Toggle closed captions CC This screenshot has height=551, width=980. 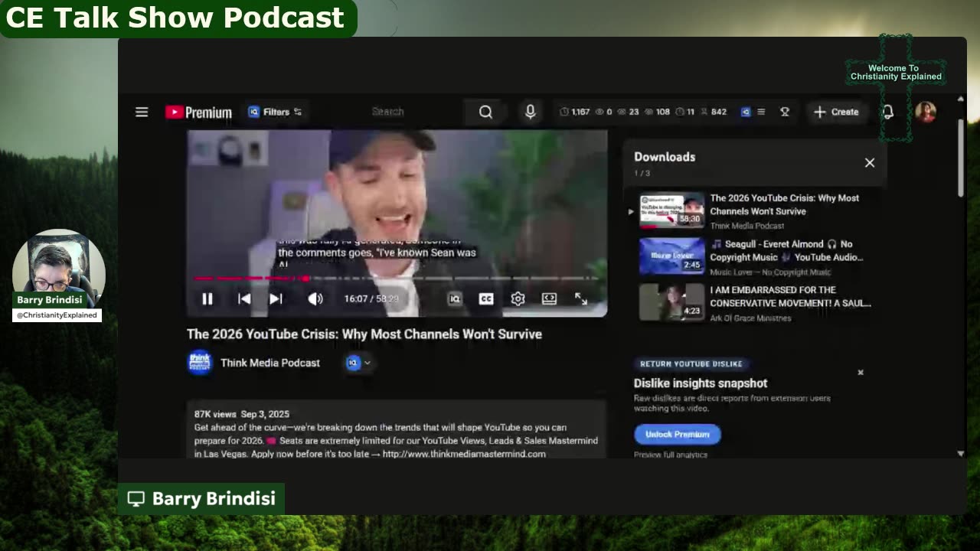click(x=486, y=298)
